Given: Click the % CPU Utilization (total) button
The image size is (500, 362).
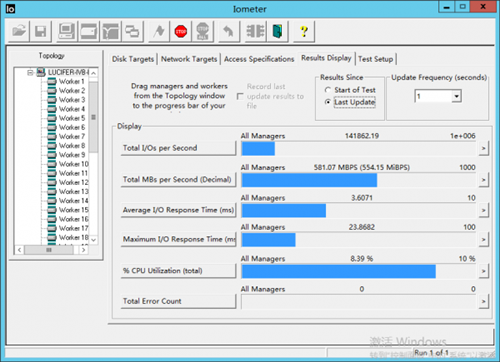Looking at the screenshot, I should pyautogui.click(x=178, y=271).
